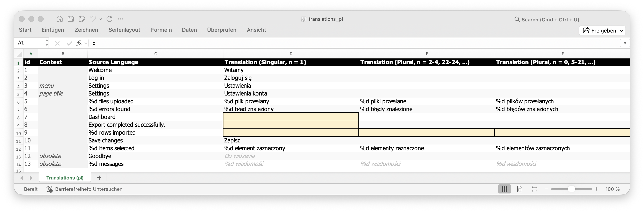Select the Translations (pl) sheet tab
This screenshot has width=644, height=212.
[65, 178]
